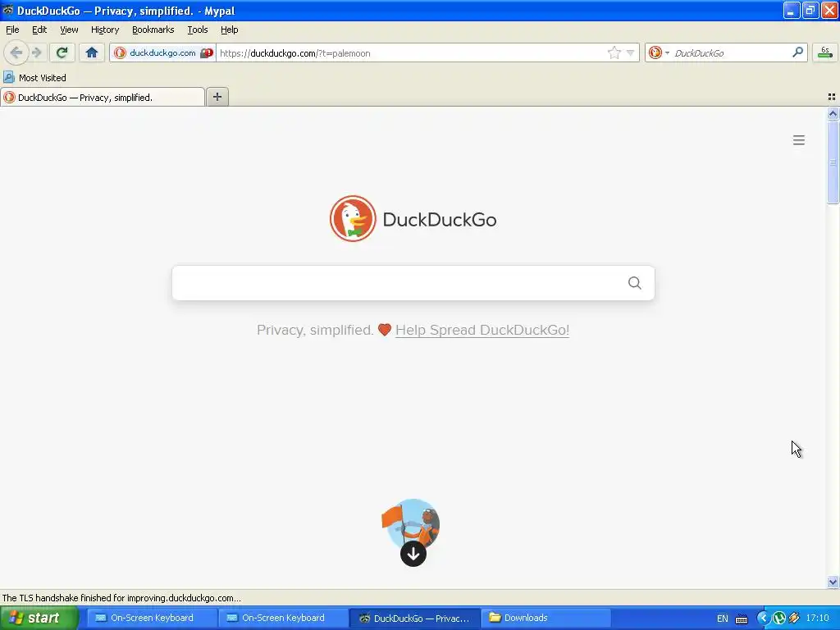Open the Home page button

click(92, 52)
